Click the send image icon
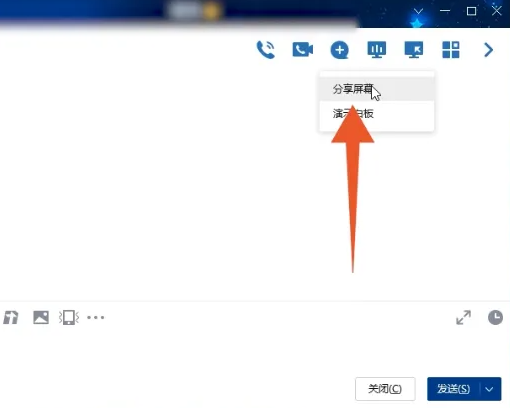 (x=41, y=317)
